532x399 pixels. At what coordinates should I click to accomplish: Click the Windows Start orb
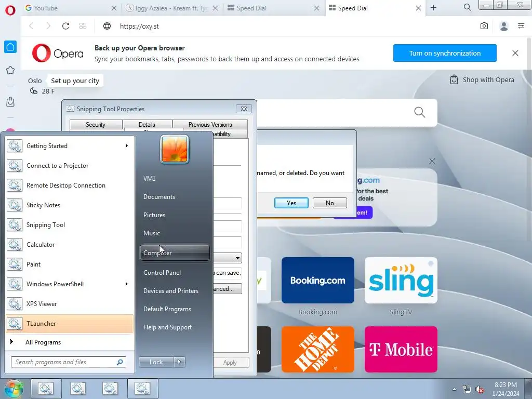[14, 389]
